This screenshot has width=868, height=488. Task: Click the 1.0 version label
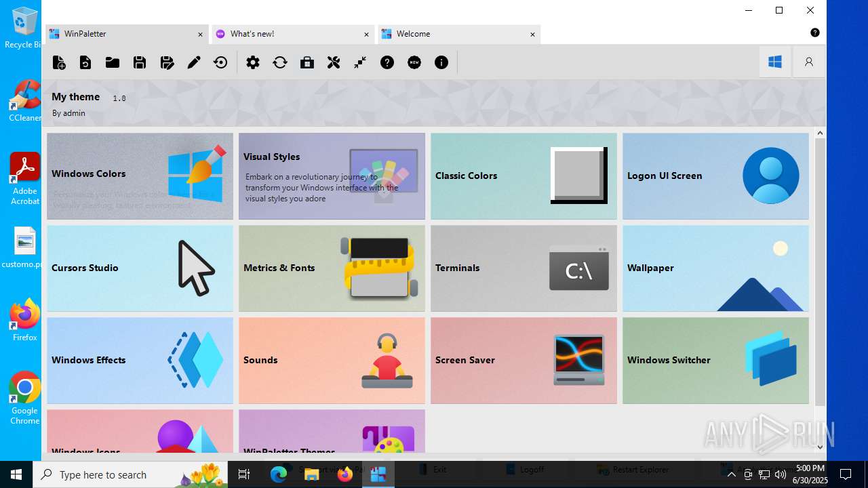coord(119,98)
